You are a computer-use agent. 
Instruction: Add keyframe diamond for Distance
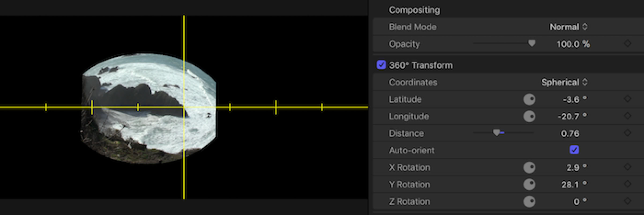pos(627,133)
